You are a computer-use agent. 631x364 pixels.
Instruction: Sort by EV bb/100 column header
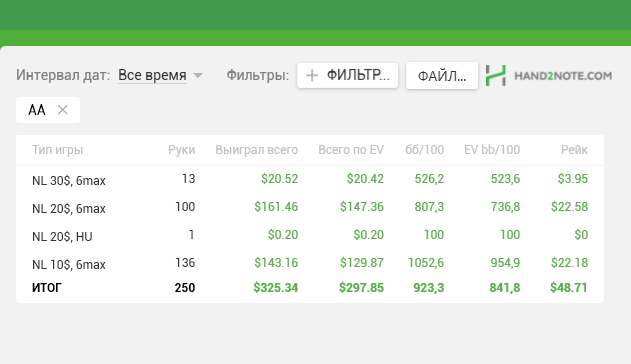(492, 150)
